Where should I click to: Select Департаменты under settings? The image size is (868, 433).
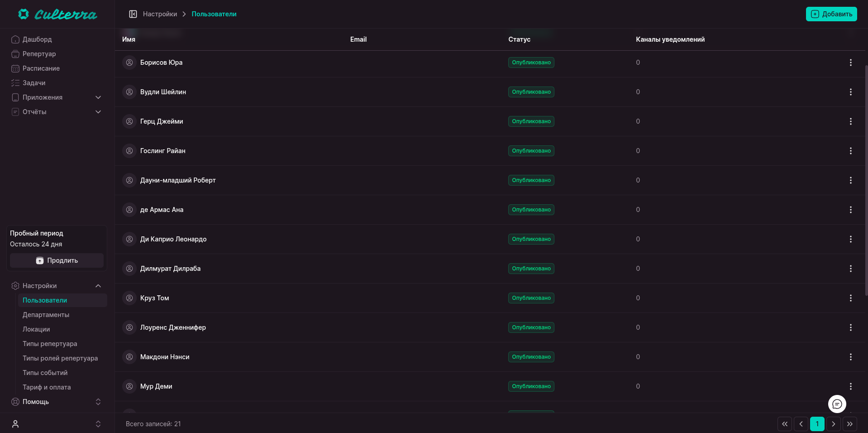pyautogui.click(x=46, y=315)
